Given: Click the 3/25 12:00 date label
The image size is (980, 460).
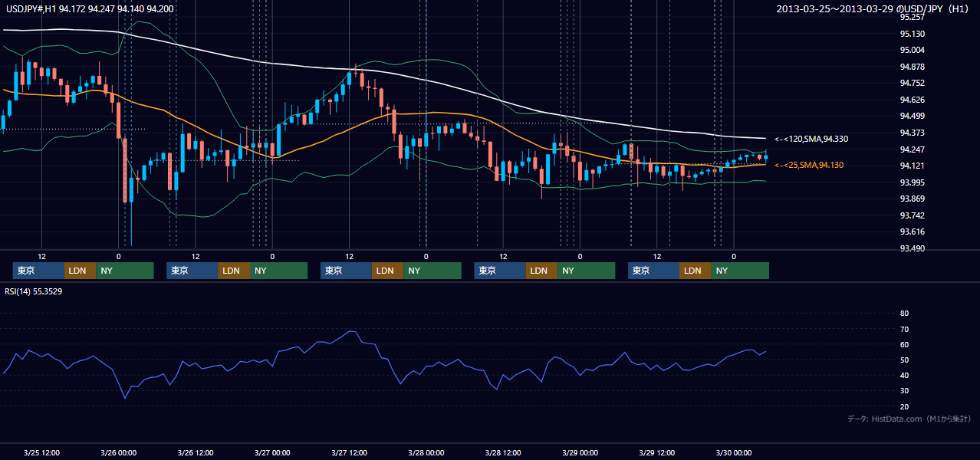Looking at the screenshot, I should click(42, 452).
